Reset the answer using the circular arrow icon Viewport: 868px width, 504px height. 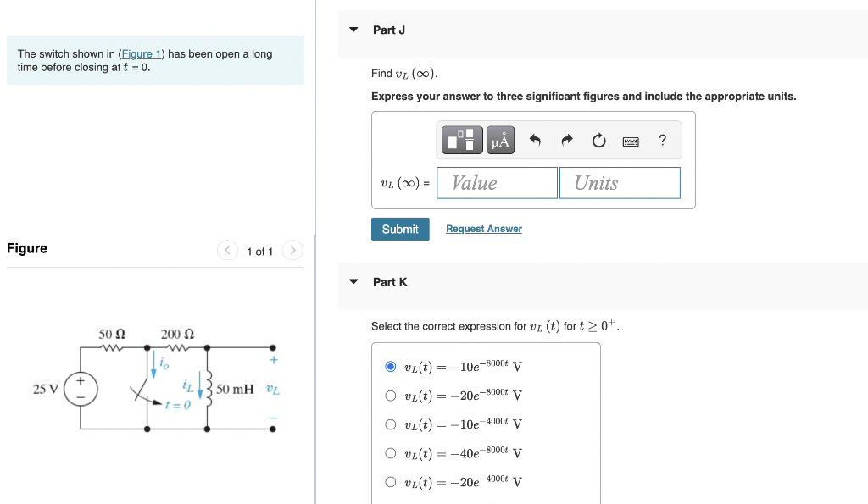click(598, 140)
